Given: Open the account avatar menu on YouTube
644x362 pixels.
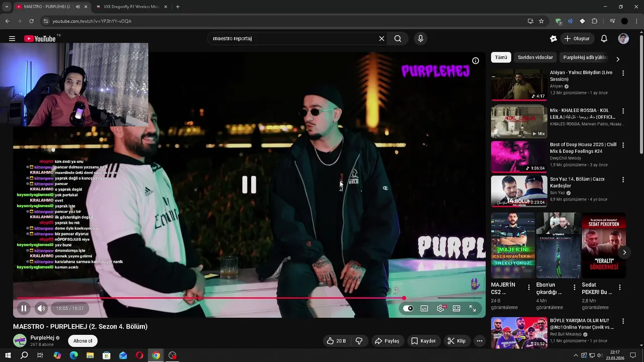Looking at the screenshot, I should (x=623, y=39).
